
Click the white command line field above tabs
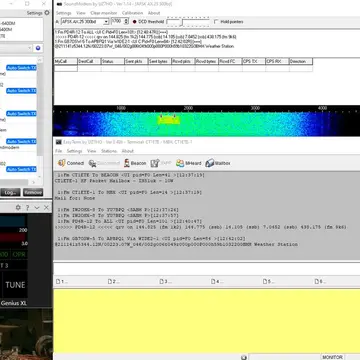click(x=207, y=269)
